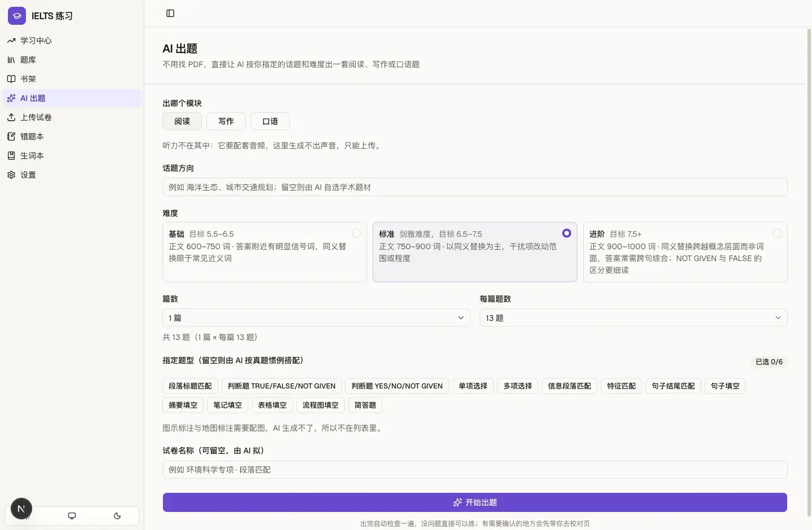Screen dimensions: 812x530
Task: Select AI 出题 sidebar item
Action: click(x=72, y=98)
